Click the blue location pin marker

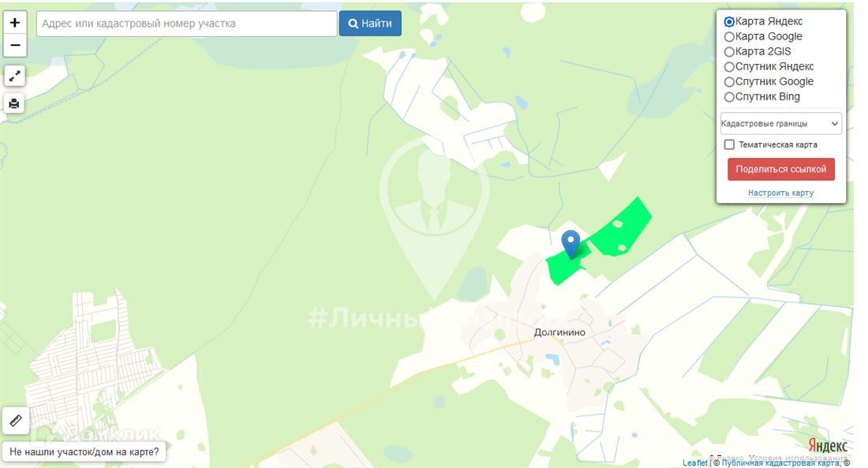click(x=571, y=244)
